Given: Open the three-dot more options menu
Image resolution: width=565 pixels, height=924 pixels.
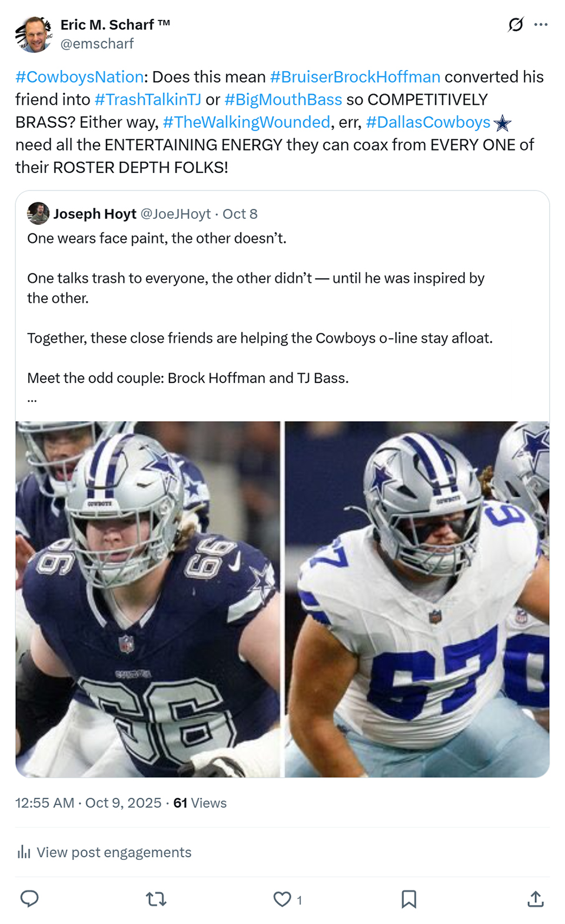Looking at the screenshot, I should pyautogui.click(x=541, y=25).
